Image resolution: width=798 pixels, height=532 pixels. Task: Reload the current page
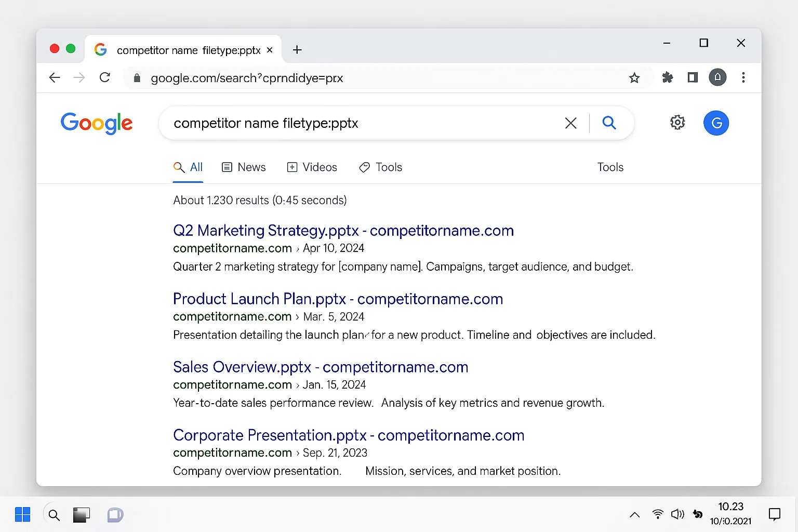click(105, 77)
